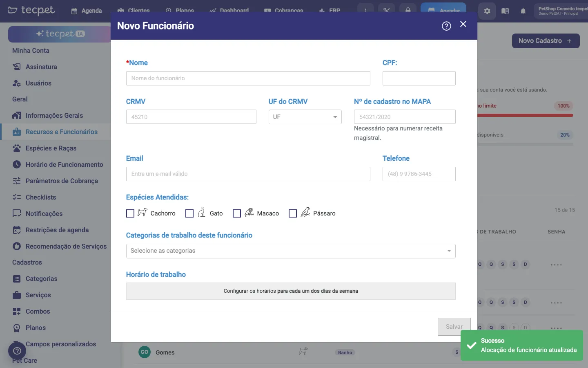Click the 100% limit usage bar
This screenshot has width=588, height=368.
pos(525,115)
